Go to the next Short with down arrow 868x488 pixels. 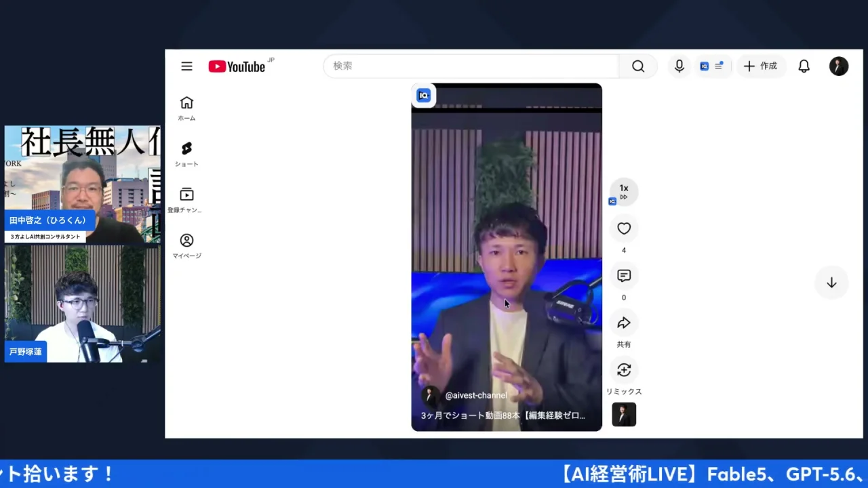click(x=831, y=283)
